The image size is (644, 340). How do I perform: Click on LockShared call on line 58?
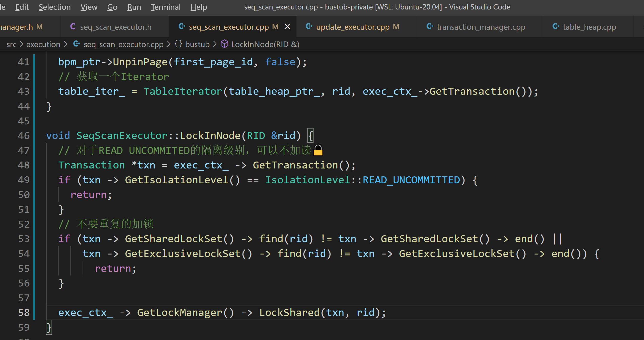click(x=289, y=313)
